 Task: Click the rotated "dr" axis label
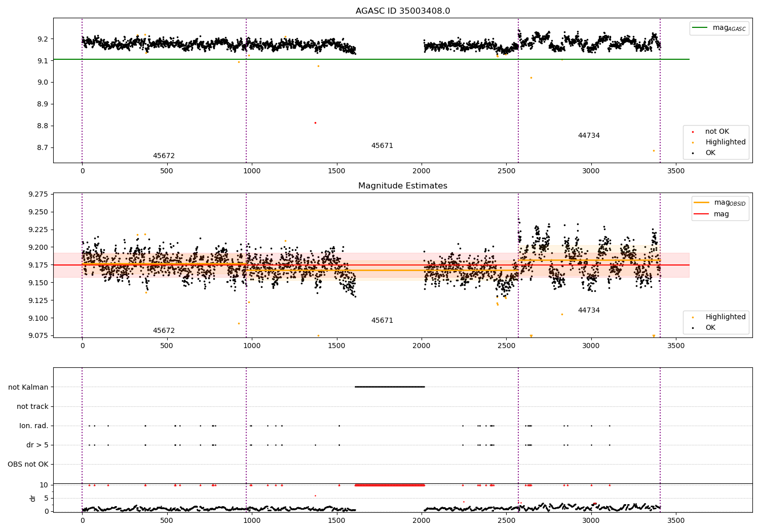tap(33, 498)
